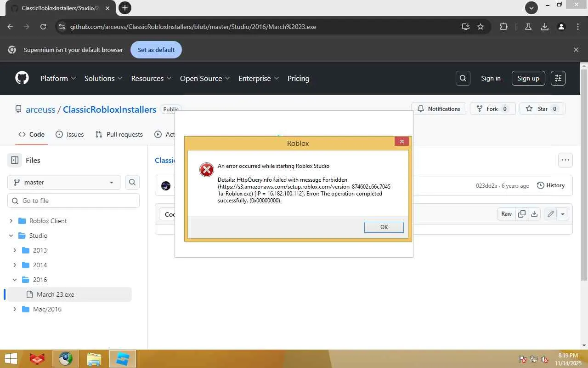Screen dimensions: 588x368
Task: Download the raw file icon
Action: point(534,214)
